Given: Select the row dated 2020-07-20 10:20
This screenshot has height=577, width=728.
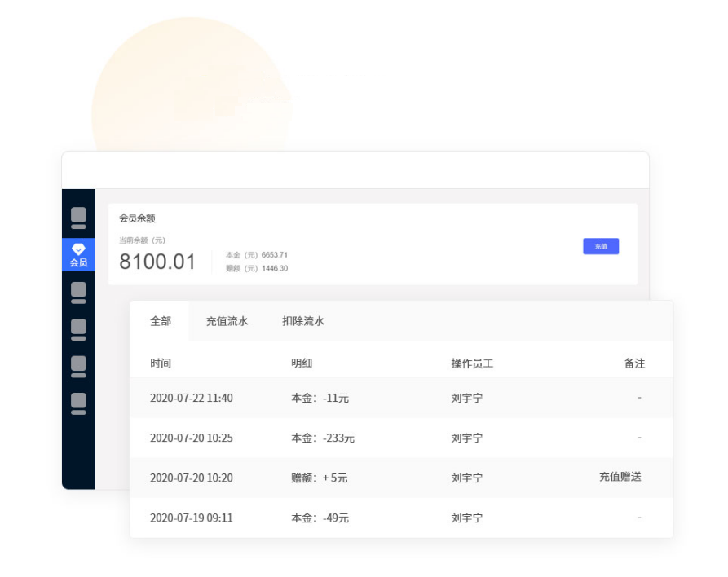Looking at the screenshot, I should click(x=402, y=478).
